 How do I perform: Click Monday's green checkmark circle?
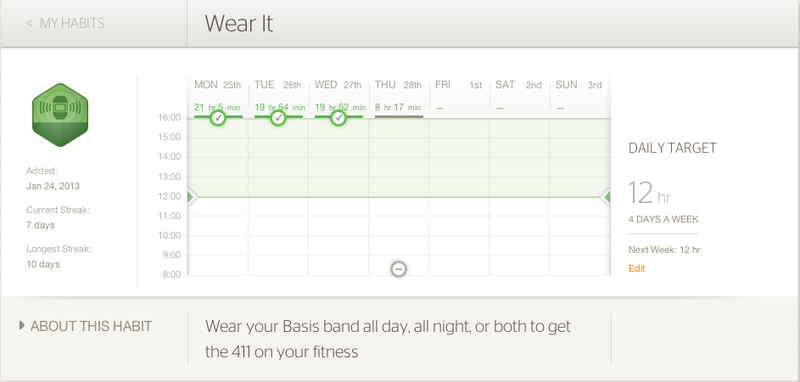(x=218, y=118)
